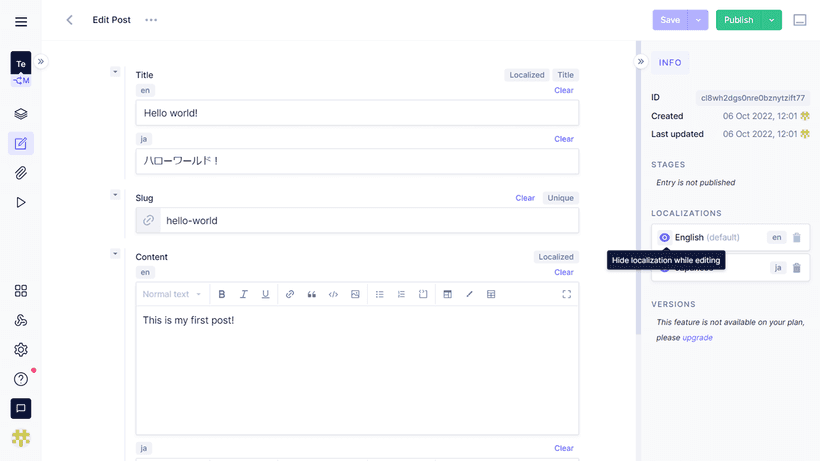
Task: Collapse the Content field
Action: point(115,253)
